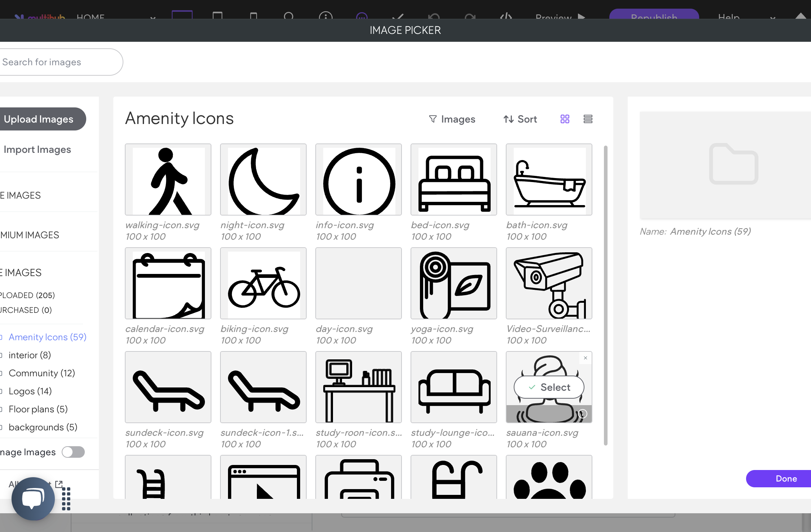Open the backgrounds (5) folder
Image resolution: width=811 pixels, height=532 pixels.
pos(43,427)
